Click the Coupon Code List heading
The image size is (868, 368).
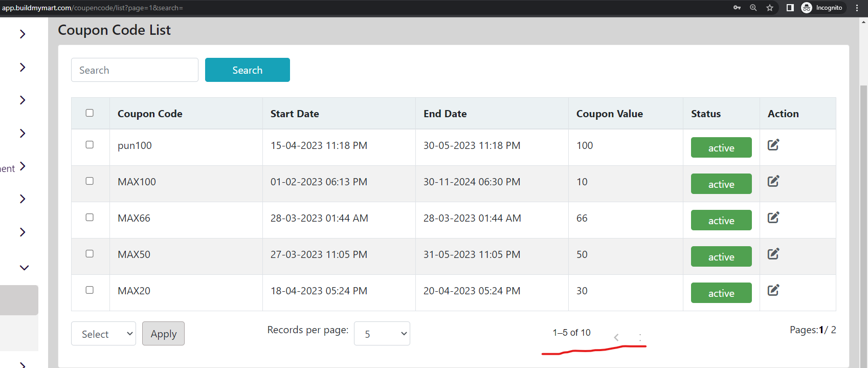[x=114, y=30]
